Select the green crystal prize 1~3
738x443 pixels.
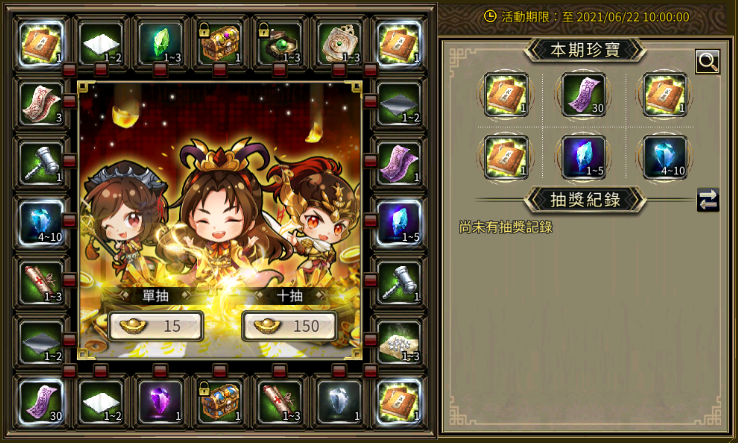[x=160, y=43]
